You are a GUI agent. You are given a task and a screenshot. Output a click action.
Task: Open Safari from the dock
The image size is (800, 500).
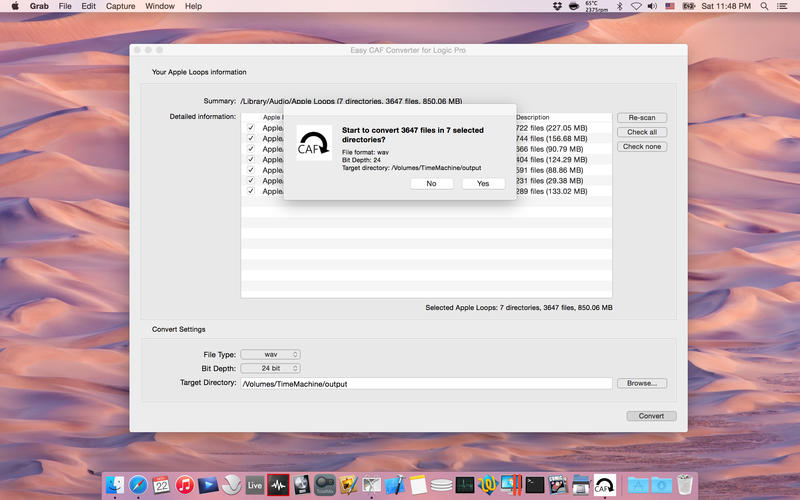pos(138,485)
